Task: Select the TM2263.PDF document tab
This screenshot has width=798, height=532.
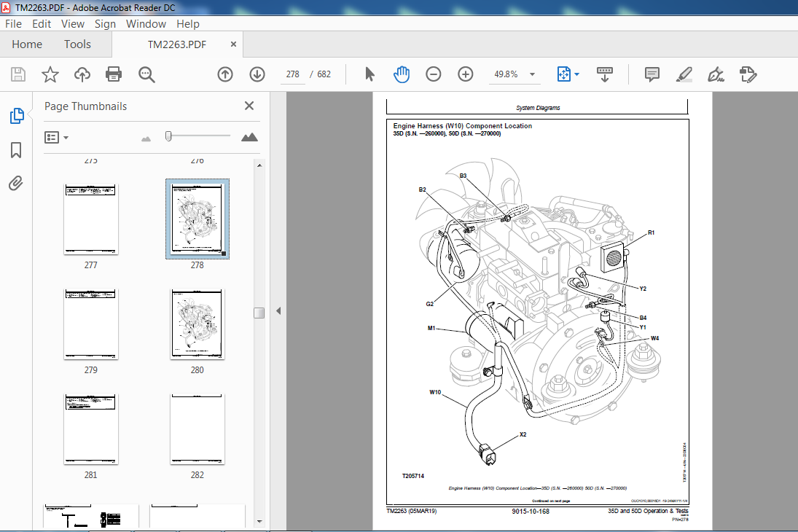Action: (x=177, y=44)
